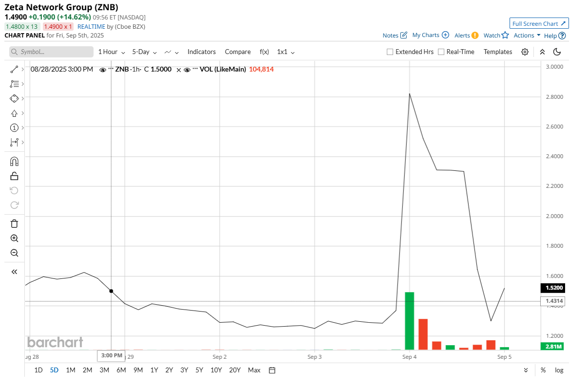Open the Indicators menu
This screenshot has height=386, width=588.
coord(202,52)
